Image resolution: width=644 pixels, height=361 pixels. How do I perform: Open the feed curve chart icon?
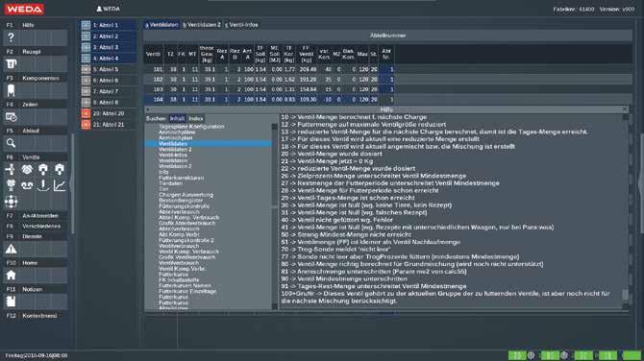point(60,185)
